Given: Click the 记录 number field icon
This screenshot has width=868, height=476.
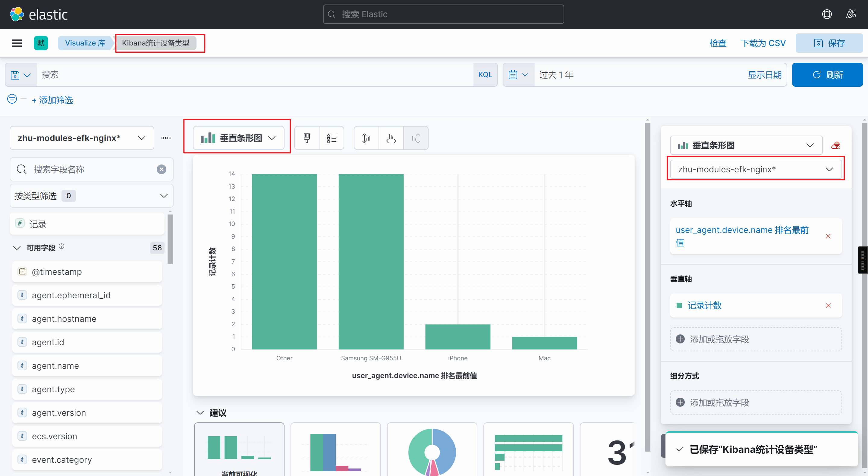Looking at the screenshot, I should coord(20,223).
